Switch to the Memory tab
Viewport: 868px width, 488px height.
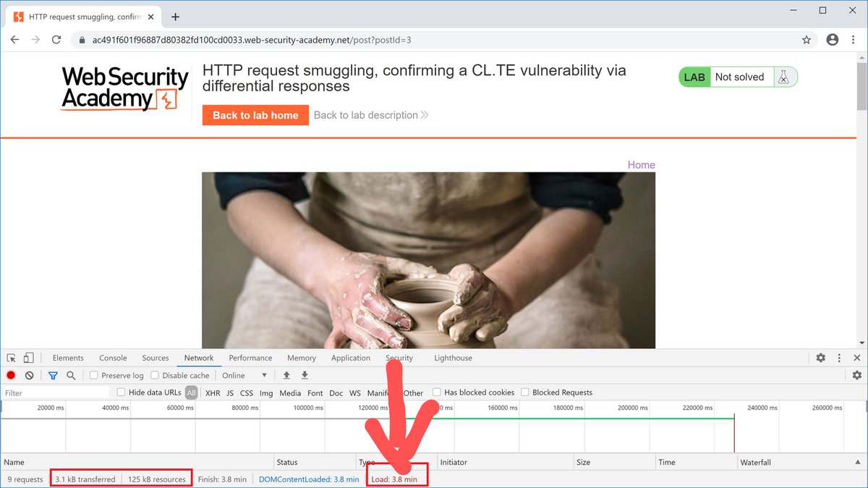click(302, 358)
